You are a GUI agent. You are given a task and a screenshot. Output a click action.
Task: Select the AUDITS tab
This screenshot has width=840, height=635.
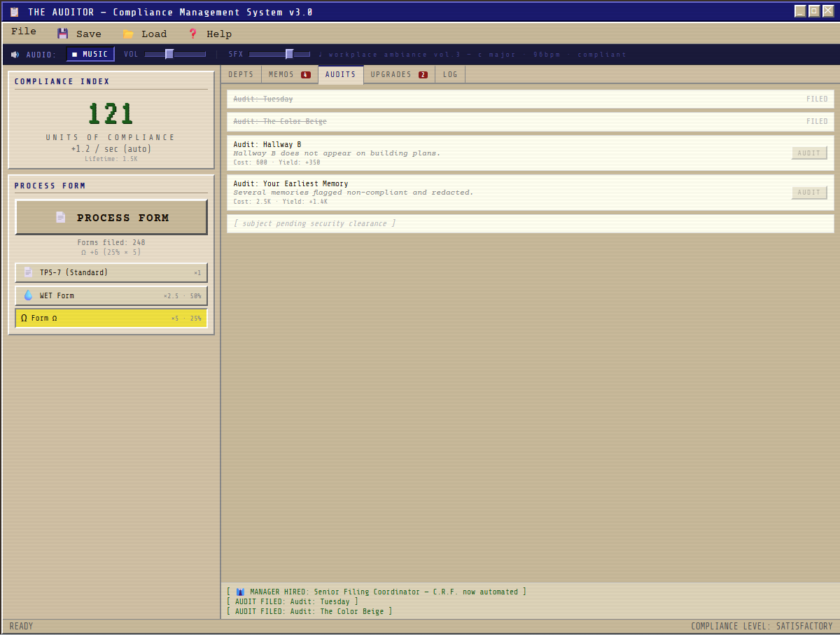pos(341,75)
